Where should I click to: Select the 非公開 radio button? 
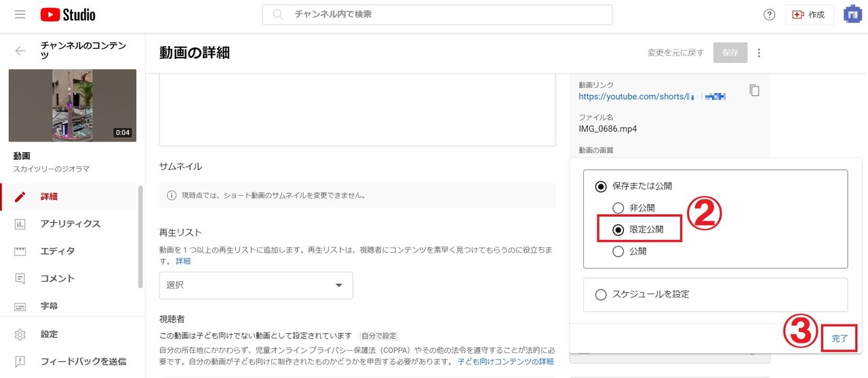tap(618, 208)
